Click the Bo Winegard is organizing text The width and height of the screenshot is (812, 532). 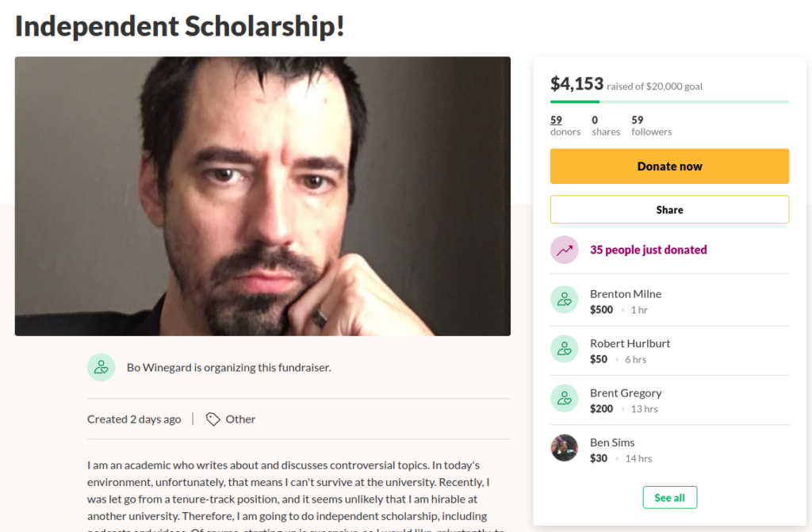click(x=228, y=367)
